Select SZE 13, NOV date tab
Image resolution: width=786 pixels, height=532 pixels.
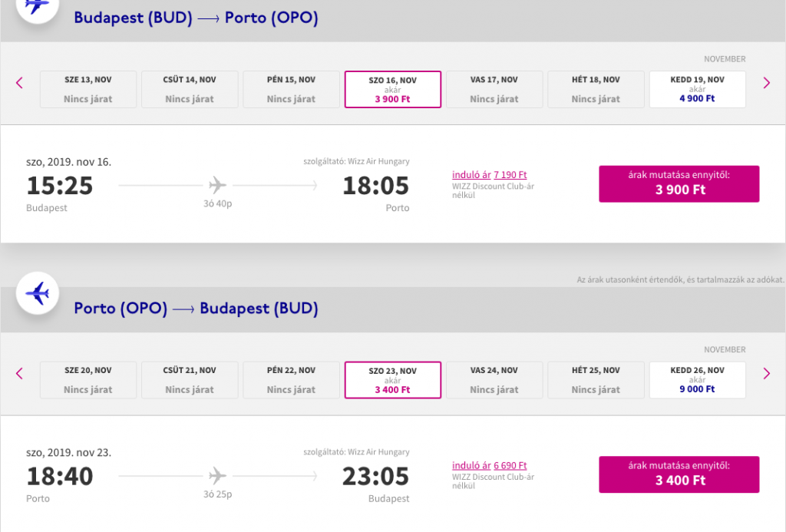tap(88, 89)
